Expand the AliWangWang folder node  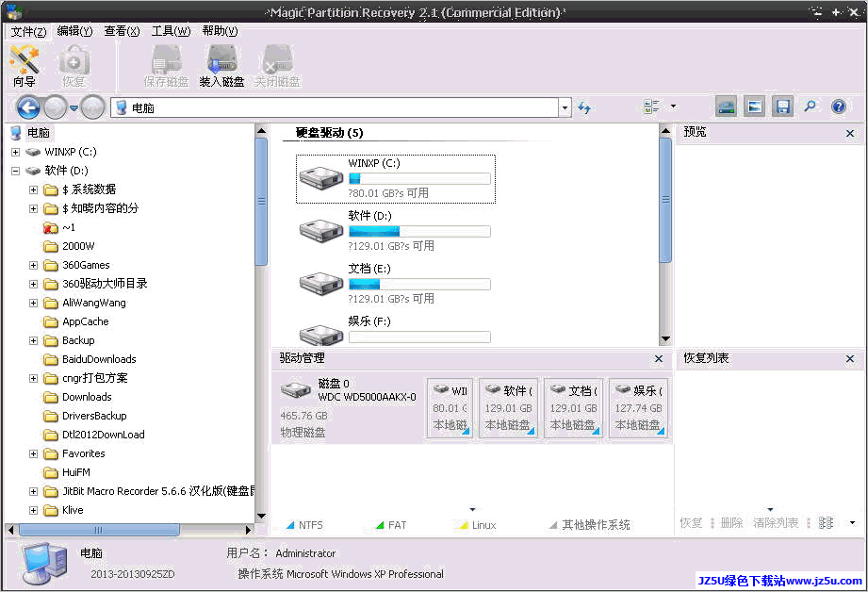click(33, 303)
